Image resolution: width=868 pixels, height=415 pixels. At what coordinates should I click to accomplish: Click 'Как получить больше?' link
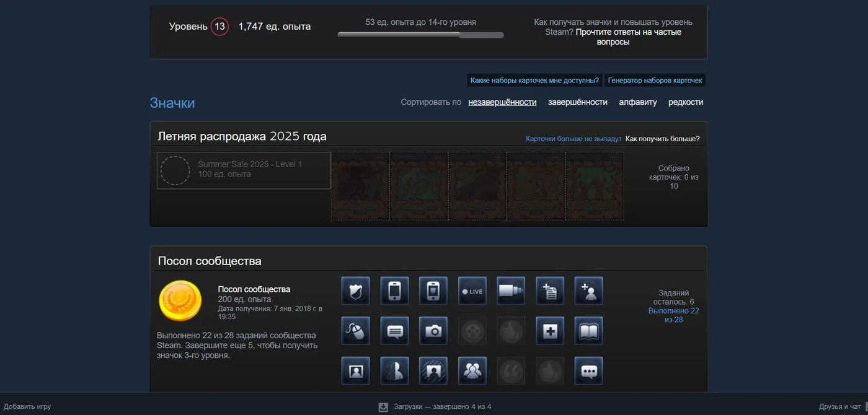click(x=663, y=139)
